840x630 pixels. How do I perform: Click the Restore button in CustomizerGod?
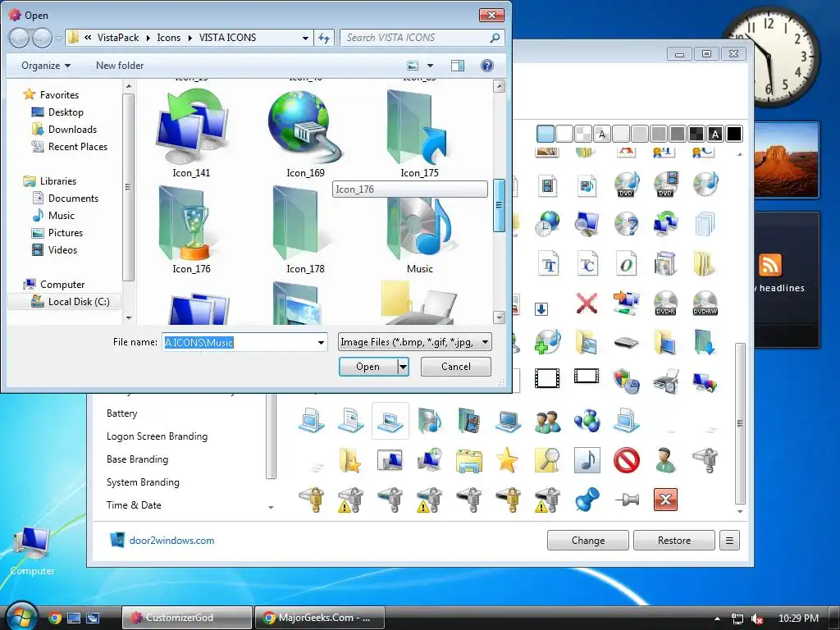tap(674, 540)
